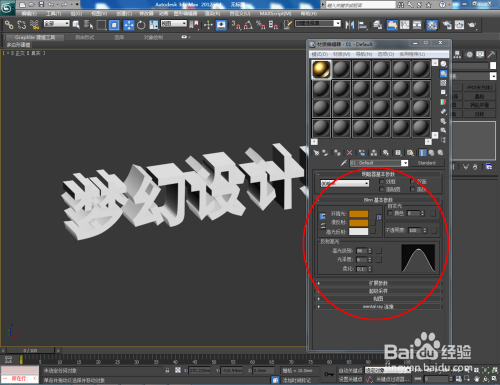Screen dimensions: 500x385
Task: Click the Standard material type button
Action: [x=427, y=163]
